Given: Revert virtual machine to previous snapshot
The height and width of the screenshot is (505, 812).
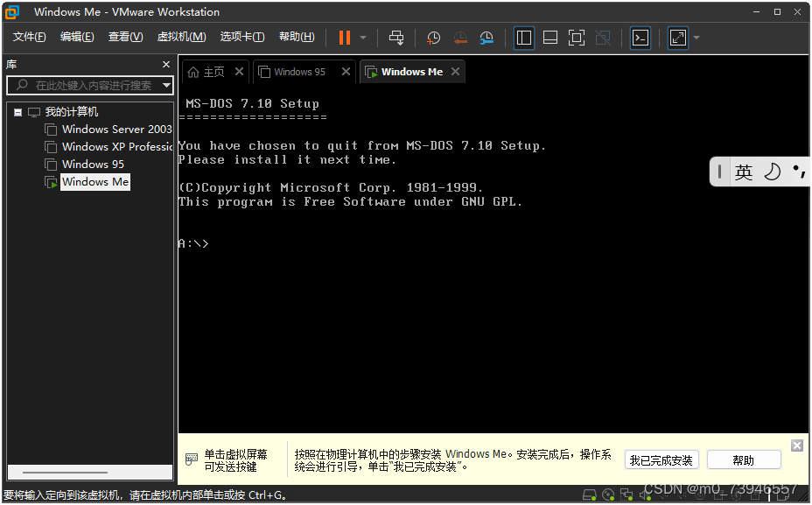Looking at the screenshot, I should click(x=460, y=38).
